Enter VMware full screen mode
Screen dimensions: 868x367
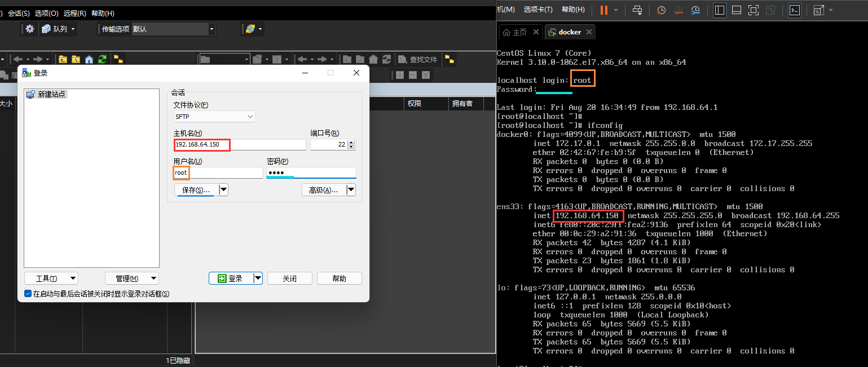click(754, 10)
